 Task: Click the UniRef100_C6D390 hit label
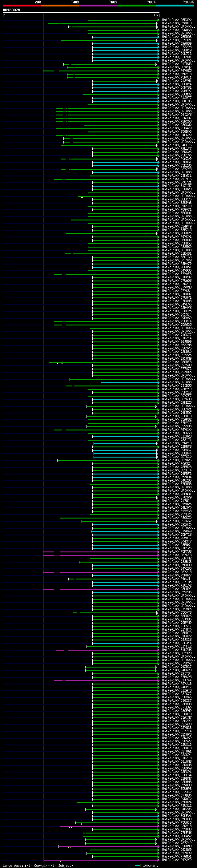[x=176, y=20]
